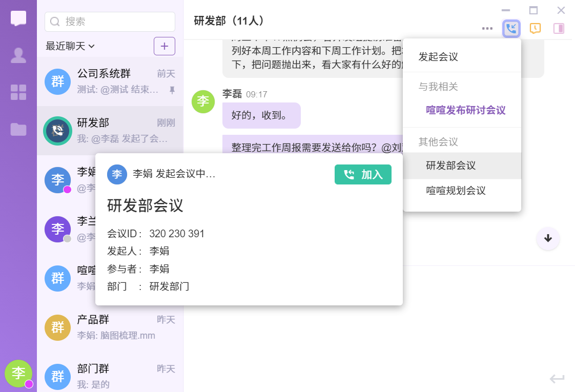
Task: Click the send enter arrow icon
Action: pos(557,379)
